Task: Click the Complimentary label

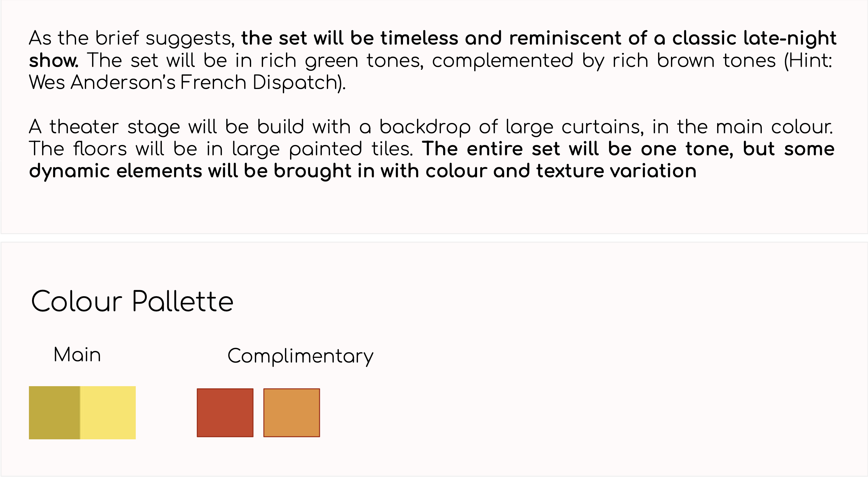Action: coord(300,357)
